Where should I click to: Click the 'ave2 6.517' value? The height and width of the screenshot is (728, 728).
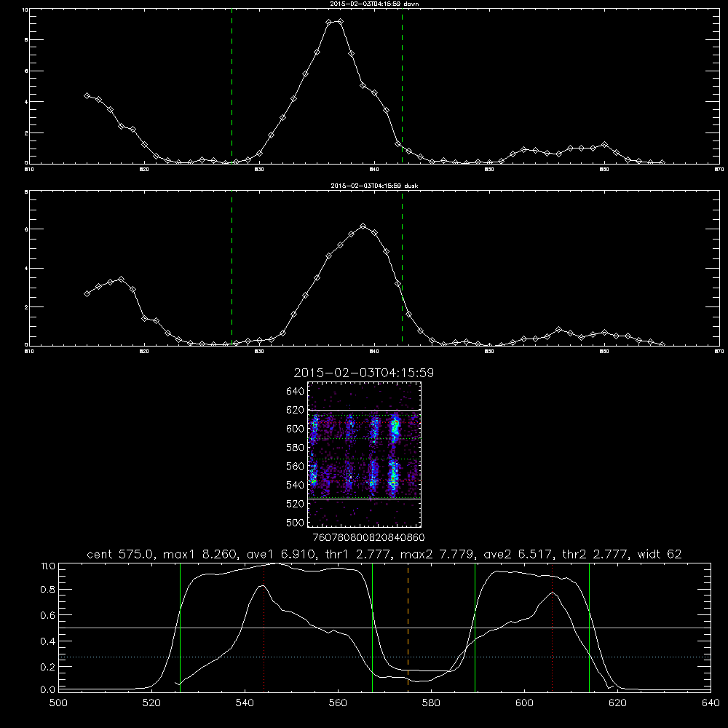(518, 554)
